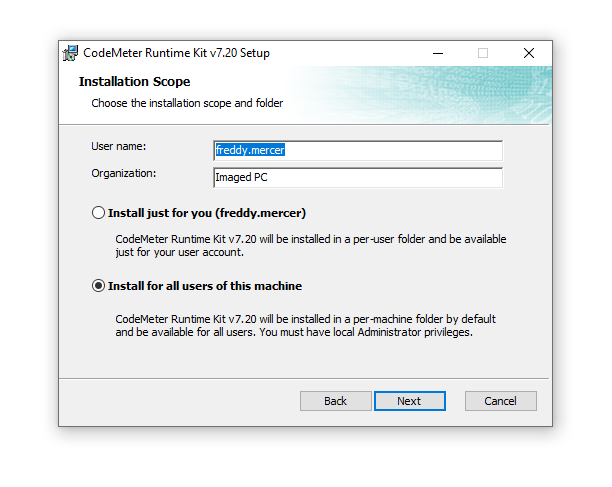The image size is (612, 487).
Task: Proceed with the Next button
Action: 409,401
